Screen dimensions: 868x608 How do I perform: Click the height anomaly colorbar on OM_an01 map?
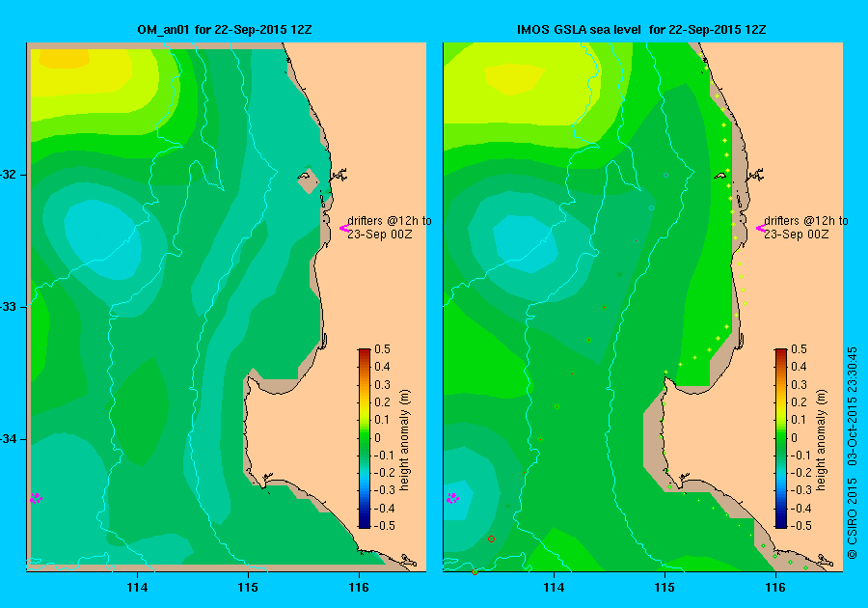click(x=365, y=438)
